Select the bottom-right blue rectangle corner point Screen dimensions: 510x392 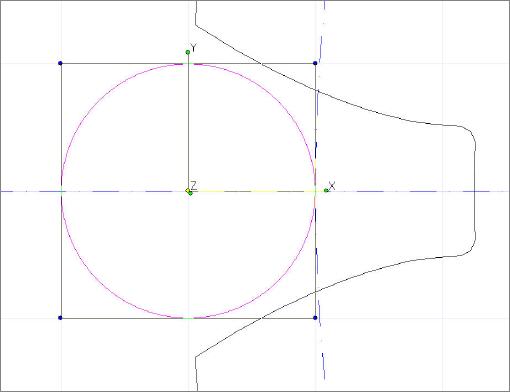pos(315,318)
